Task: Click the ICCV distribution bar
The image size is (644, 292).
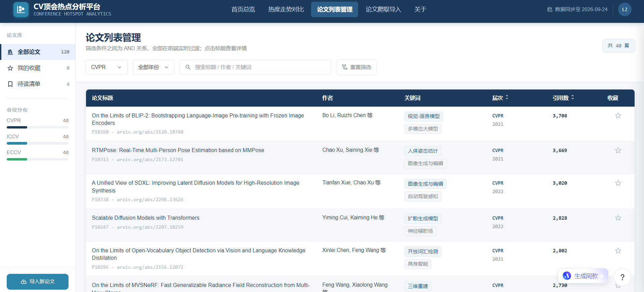Action: (38, 143)
